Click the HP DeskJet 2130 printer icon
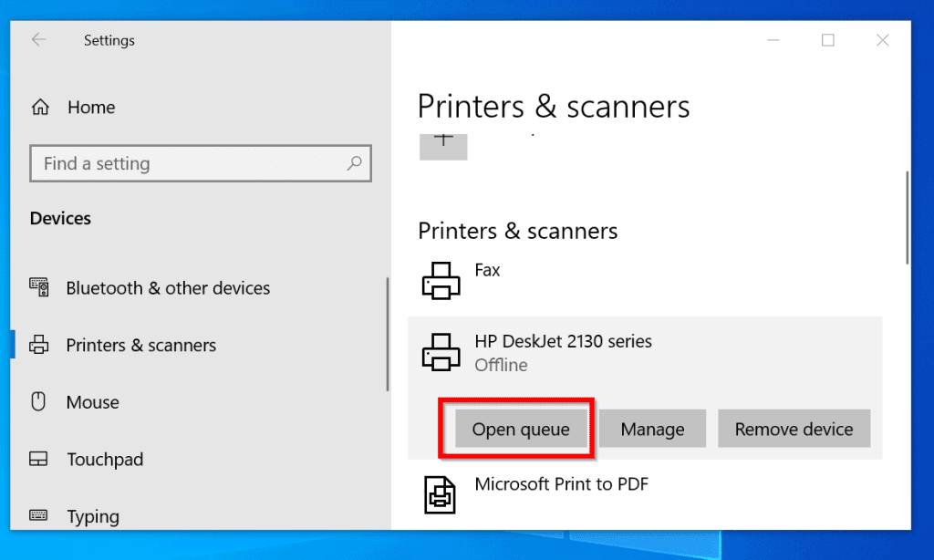This screenshot has width=934, height=560. point(441,352)
